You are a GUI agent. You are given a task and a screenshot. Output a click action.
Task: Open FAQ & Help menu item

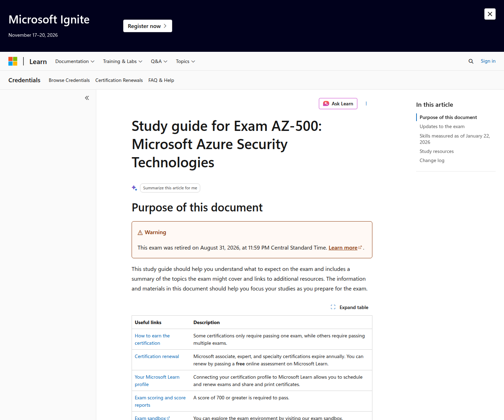pos(161,80)
